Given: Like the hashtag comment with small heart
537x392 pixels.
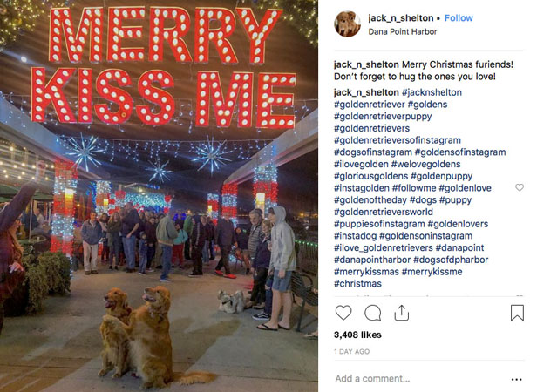Looking at the screenshot, I should (520, 187).
